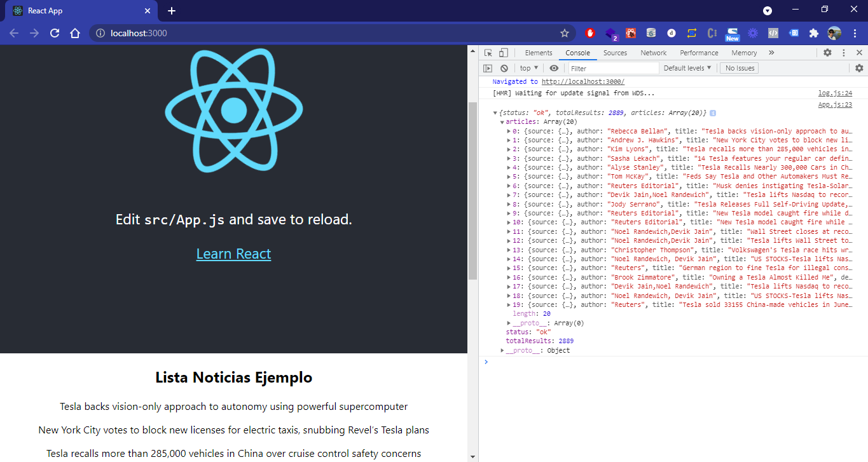
Task: Go back using the browser back arrow
Action: click(14, 33)
